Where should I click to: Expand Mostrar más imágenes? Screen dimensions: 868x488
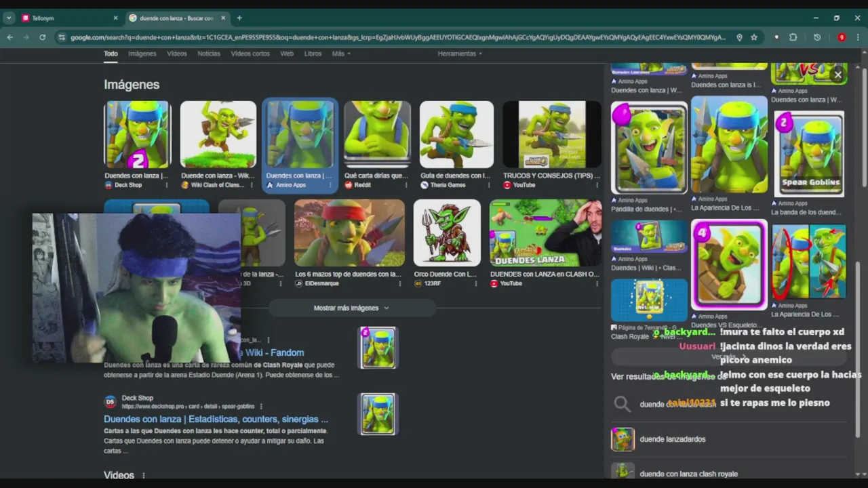coord(352,308)
